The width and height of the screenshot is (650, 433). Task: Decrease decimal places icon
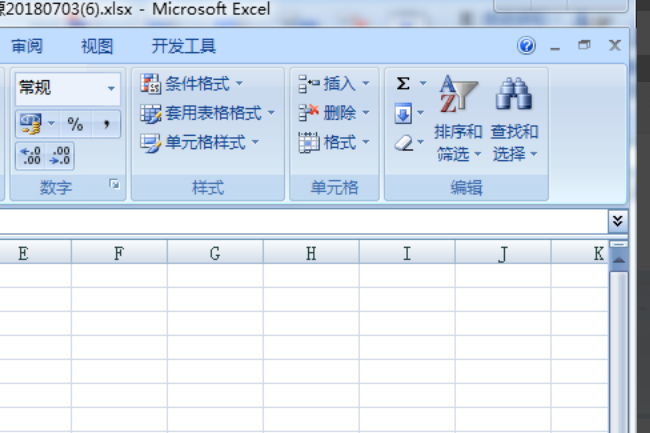60,156
